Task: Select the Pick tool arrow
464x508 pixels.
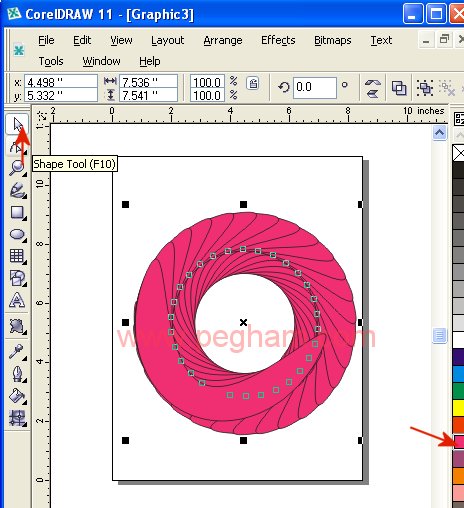Action: 17,125
